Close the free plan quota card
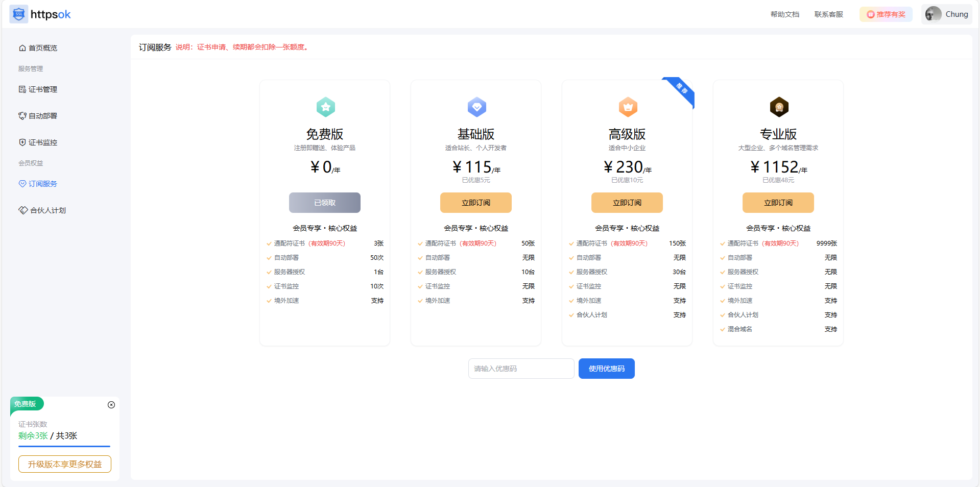The height and width of the screenshot is (487, 980). pos(111,405)
